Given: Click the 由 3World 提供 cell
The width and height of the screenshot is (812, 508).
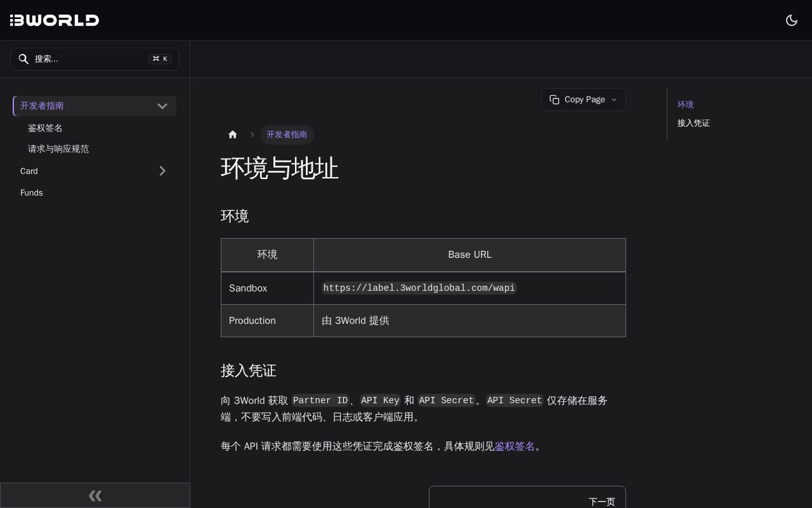Looking at the screenshot, I should pyautogui.click(x=469, y=321).
